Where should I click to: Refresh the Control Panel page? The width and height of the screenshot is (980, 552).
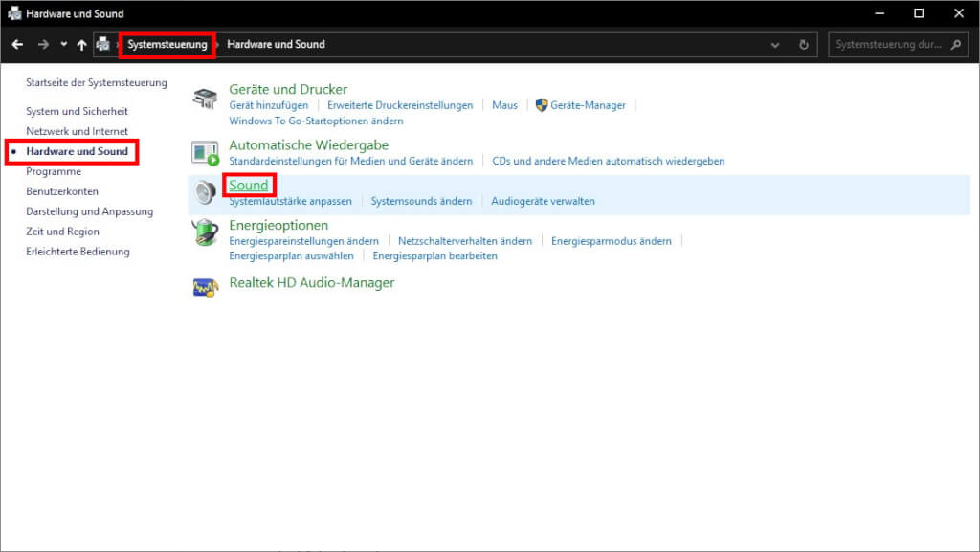tap(804, 45)
